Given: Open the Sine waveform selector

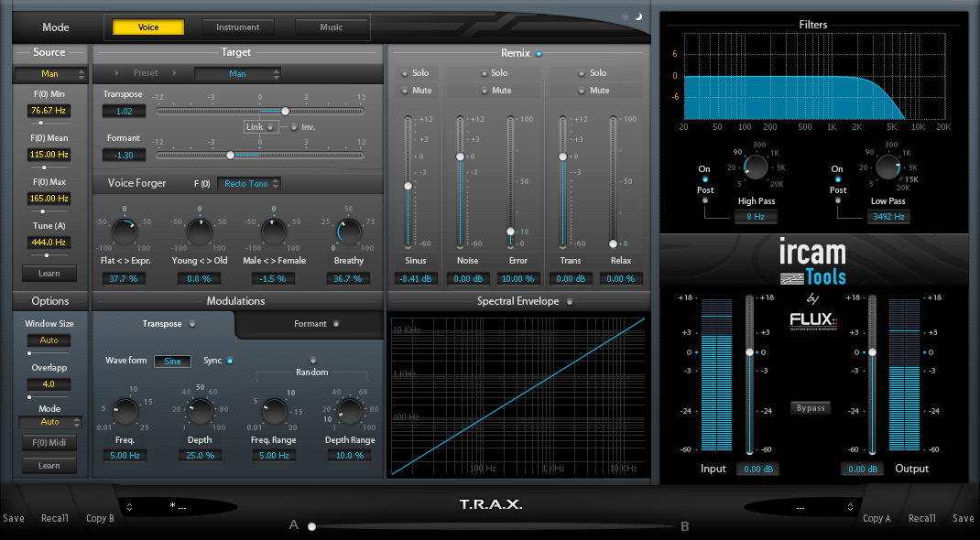Looking at the screenshot, I should tap(172, 361).
